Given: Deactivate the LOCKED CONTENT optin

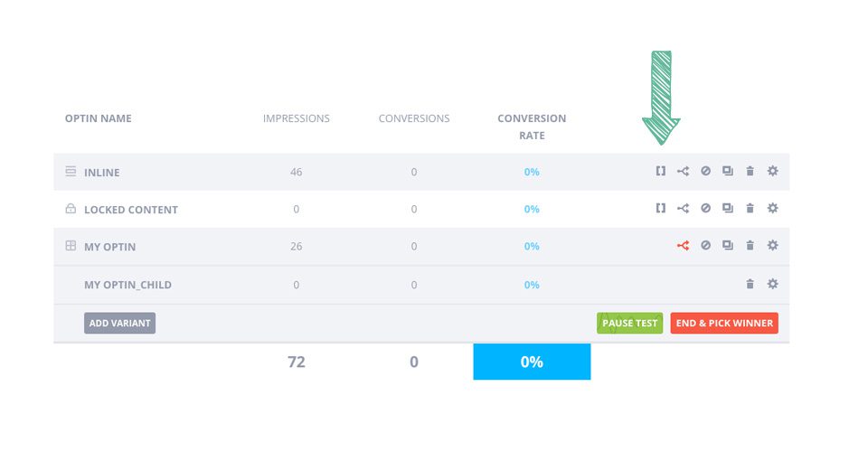Looking at the screenshot, I should point(705,209).
